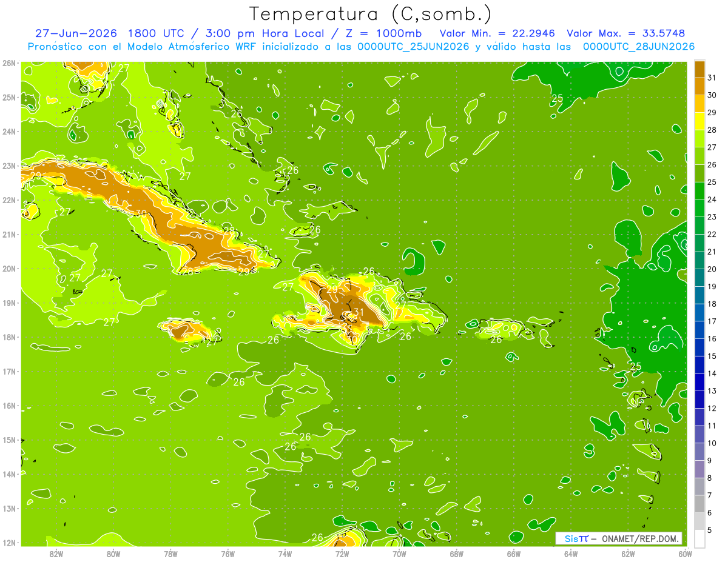Screen dimensions: 728x562
Task: Click the 62W longitude axis label
Action: [x=629, y=554]
